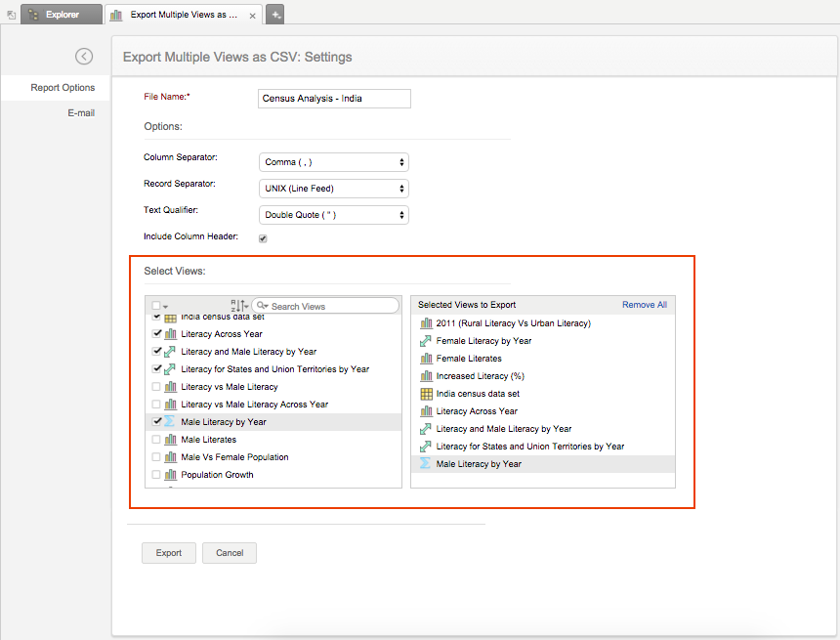Click the bar chart icon beside Population Growth
Viewport: 840px width, 640px height.
[x=170, y=475]
